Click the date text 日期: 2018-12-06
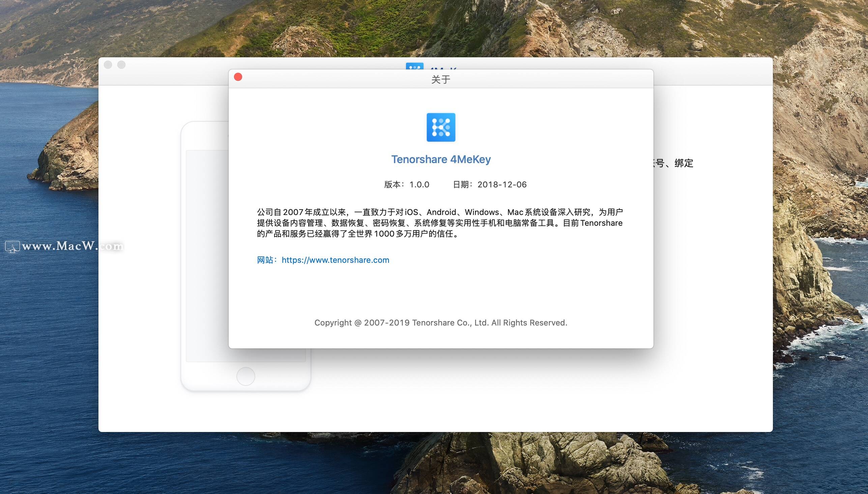The width and height of the screenshot is (868, 494). pyautogui.click(x=490, y=185)
